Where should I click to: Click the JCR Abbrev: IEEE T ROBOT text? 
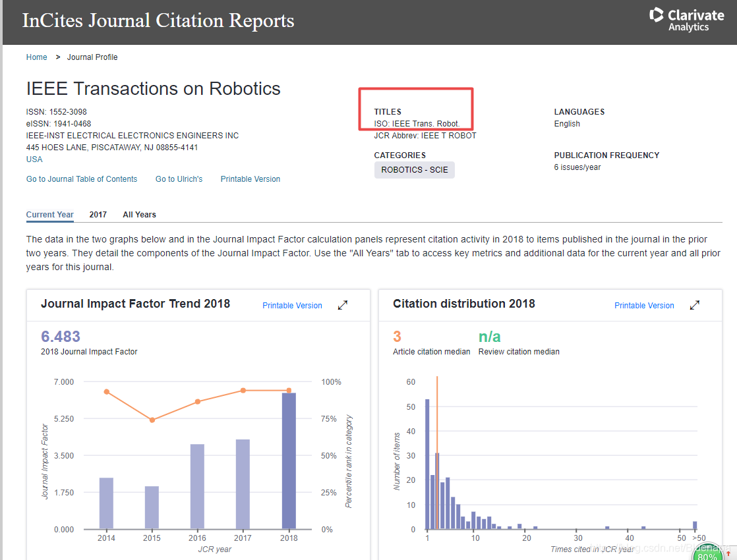(x=425, y=135)
